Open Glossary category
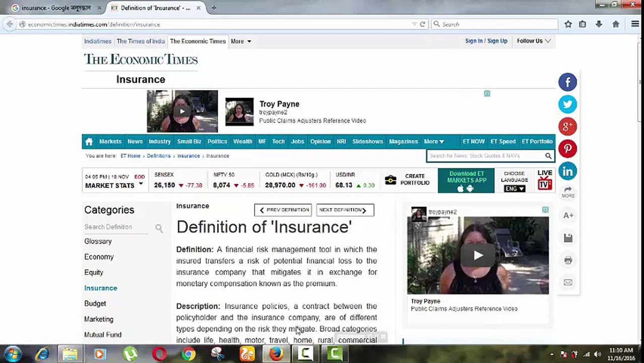The image size is (644, 363). click(x=98, y=241)
